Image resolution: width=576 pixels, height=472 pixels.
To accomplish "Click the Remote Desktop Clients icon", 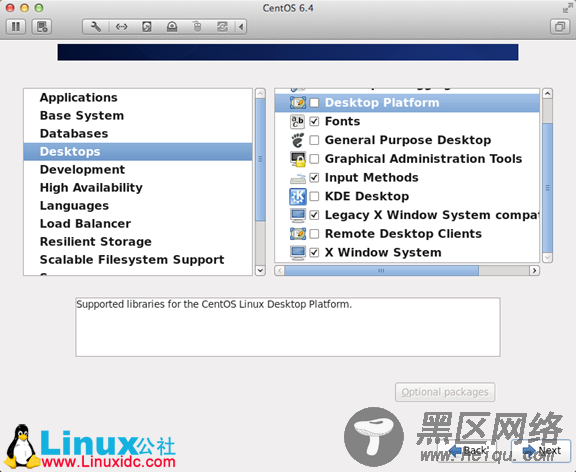I will tap(298, 234).
